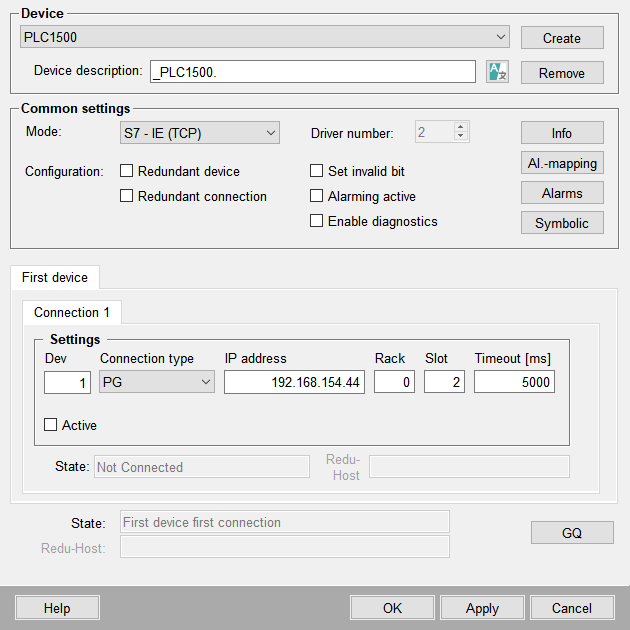Click the Common settings group label
The image size is (630, 630).
(76, 108)
